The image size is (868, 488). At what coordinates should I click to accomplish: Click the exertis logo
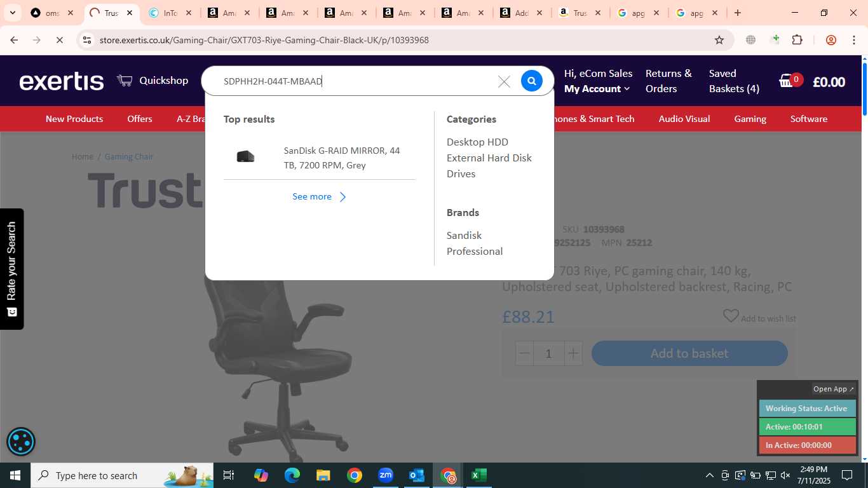62,81
